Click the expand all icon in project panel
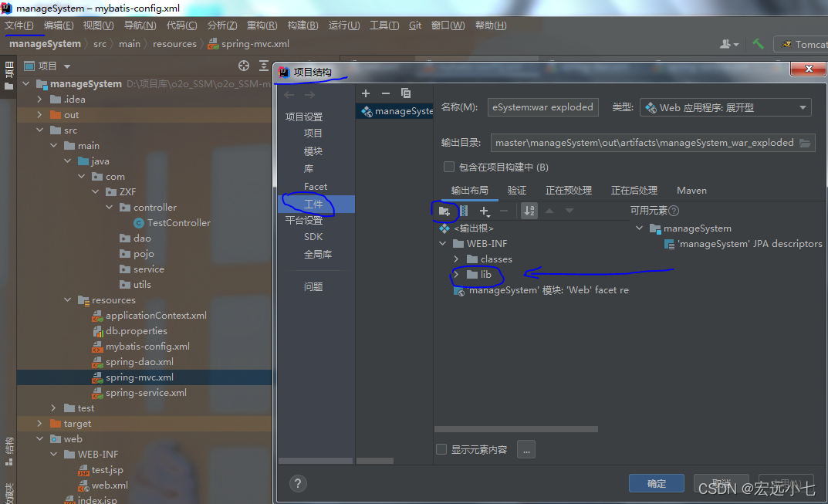 [x=263, y=66]
